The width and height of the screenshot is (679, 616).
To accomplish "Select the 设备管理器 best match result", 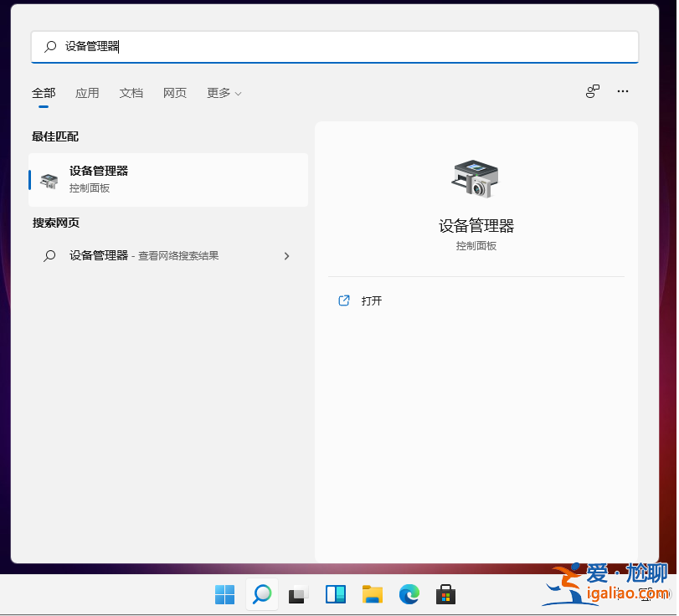I will point(167,179).
